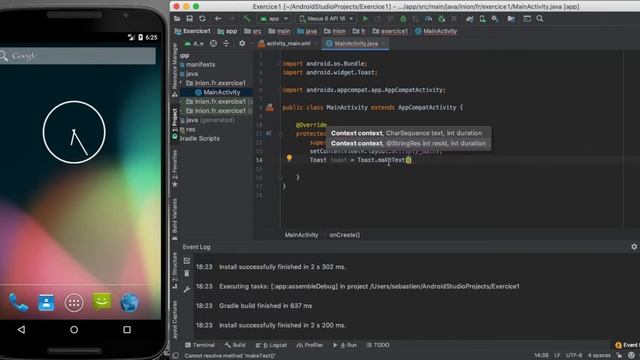The height and width of the screenshot is (360, 640).
Task: Click the gutter class icon on line 8
Action: (270, 107)
